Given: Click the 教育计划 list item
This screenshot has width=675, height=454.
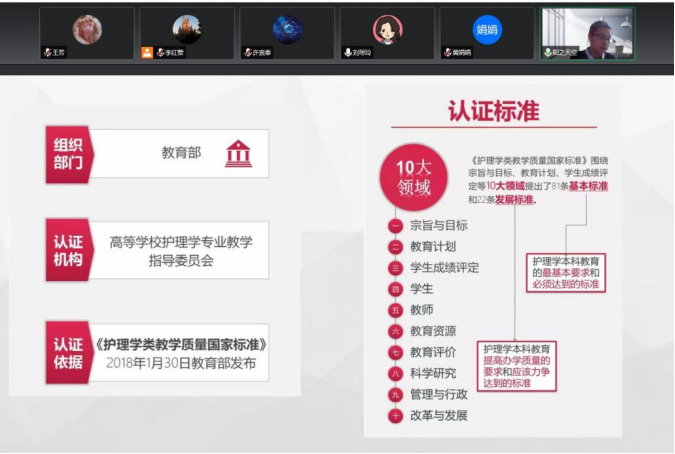Looking at the screenshot, I should coord(432,246).
